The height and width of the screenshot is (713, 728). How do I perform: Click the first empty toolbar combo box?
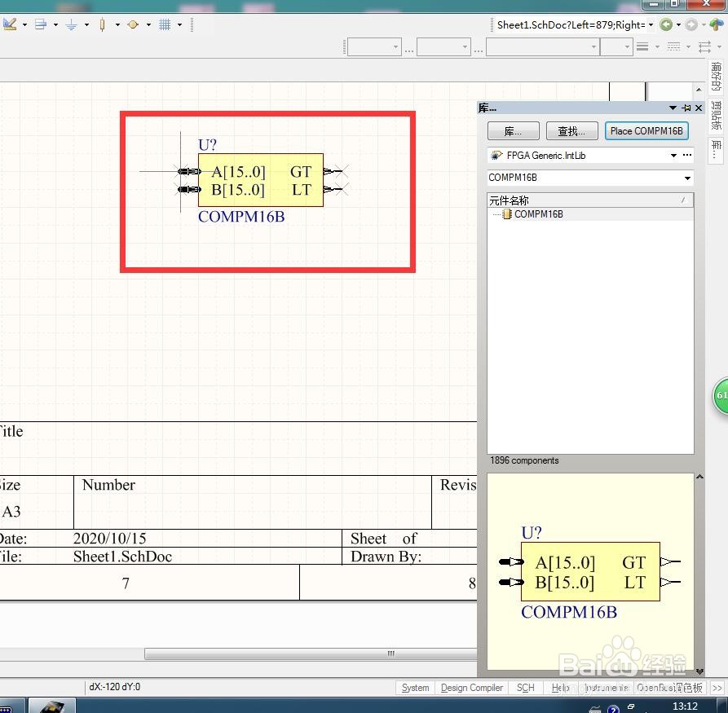click(x=374, y=47)
